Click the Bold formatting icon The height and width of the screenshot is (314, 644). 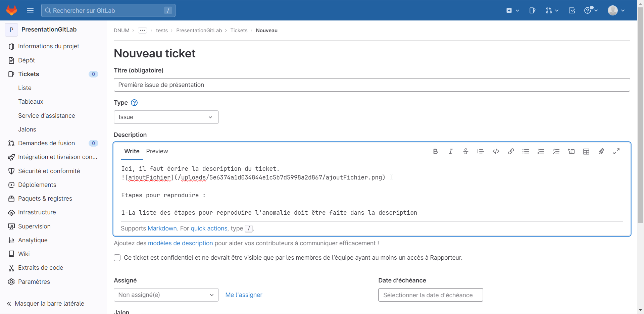[x=435, y=151]
